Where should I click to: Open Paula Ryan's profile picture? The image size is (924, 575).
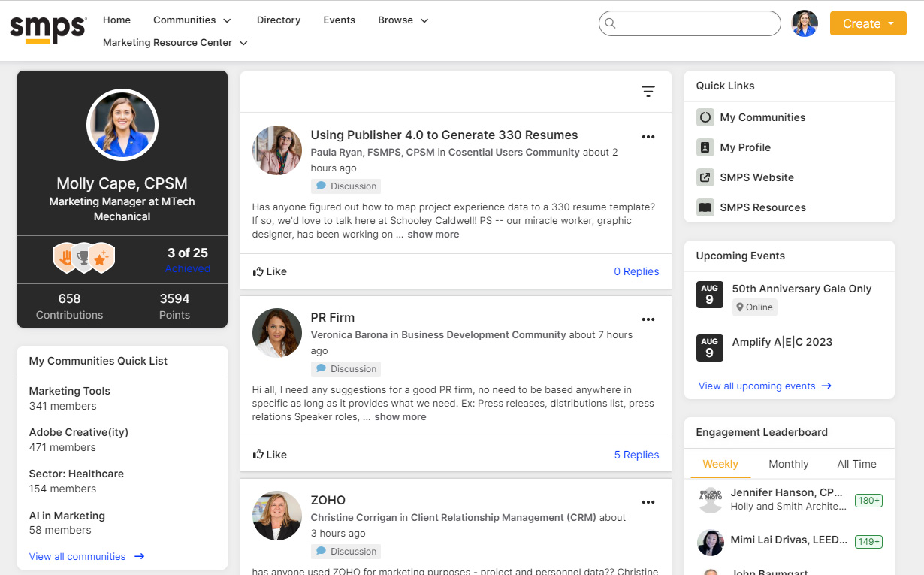point(277,150)
